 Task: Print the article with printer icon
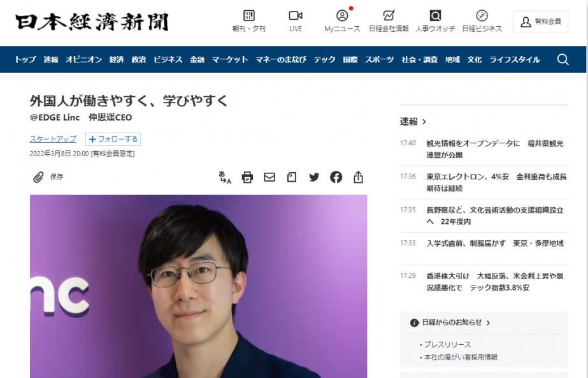[x=247, y=177]
